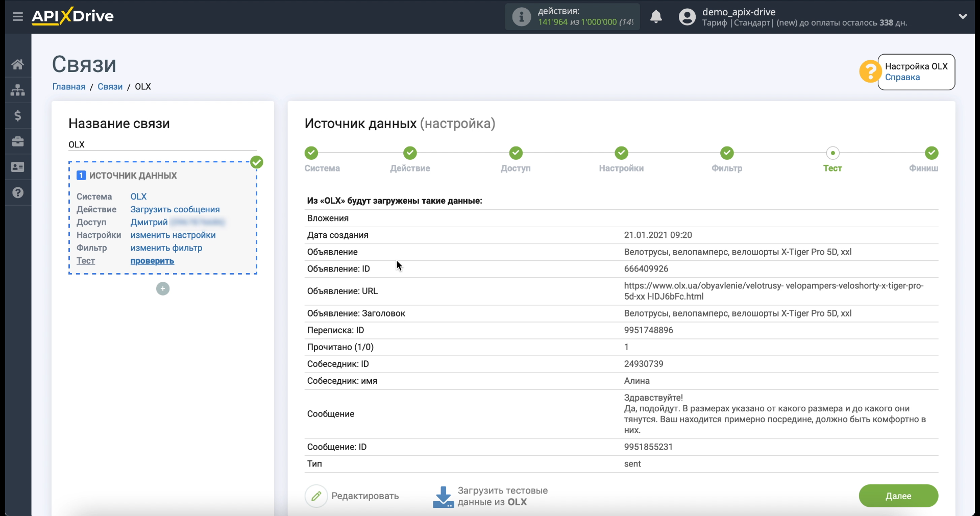980x516 pixels.
Task: Click the green check on source block
Action: click(257, 162)
